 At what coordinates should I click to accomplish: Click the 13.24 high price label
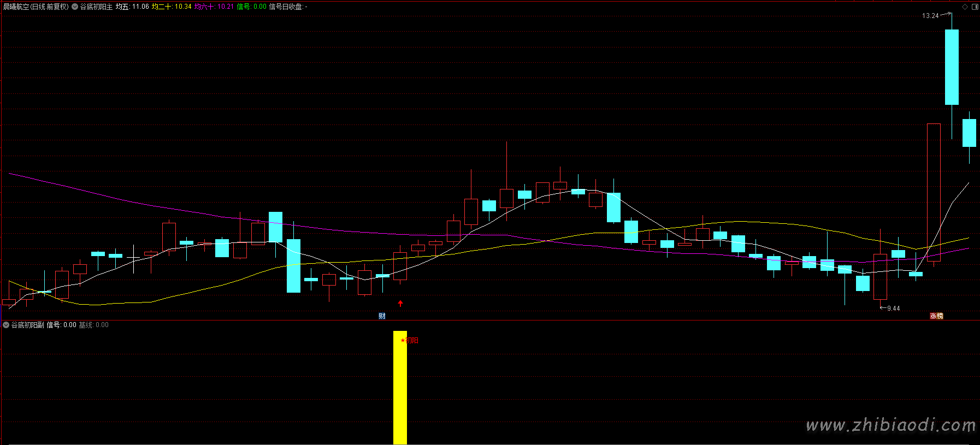pos(930,16)
